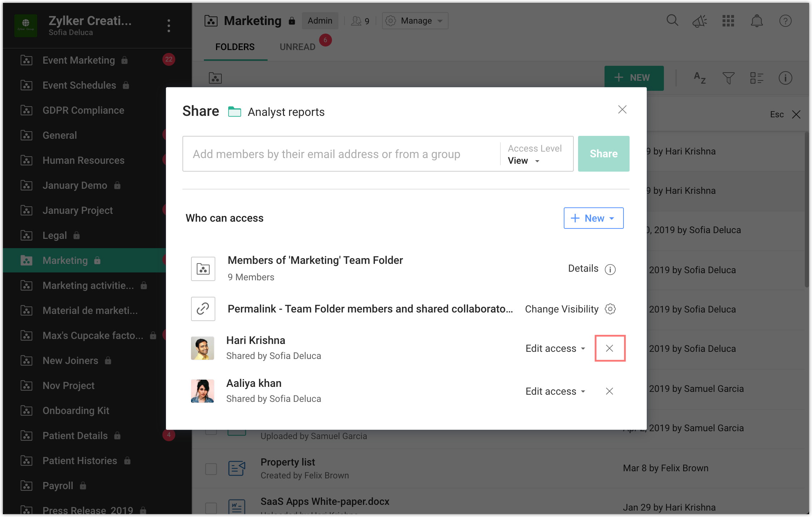Click the search magnifier icon
Screen dimensions: 812x517
click(x=672, y=20)
